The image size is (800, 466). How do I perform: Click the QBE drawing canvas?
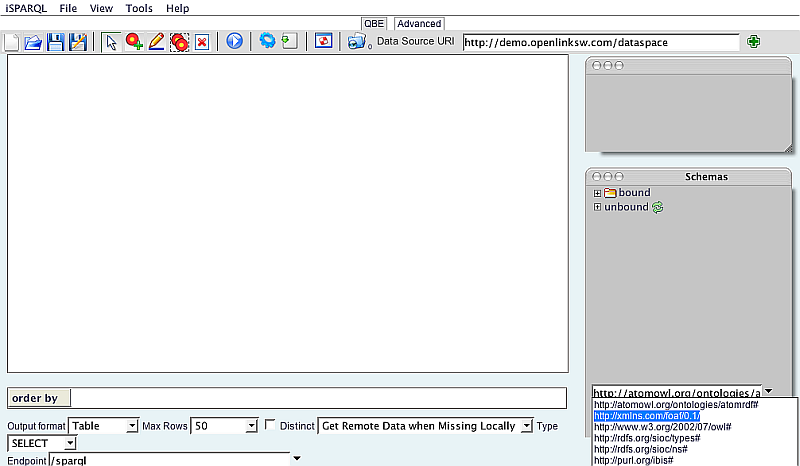pos(288,213)
